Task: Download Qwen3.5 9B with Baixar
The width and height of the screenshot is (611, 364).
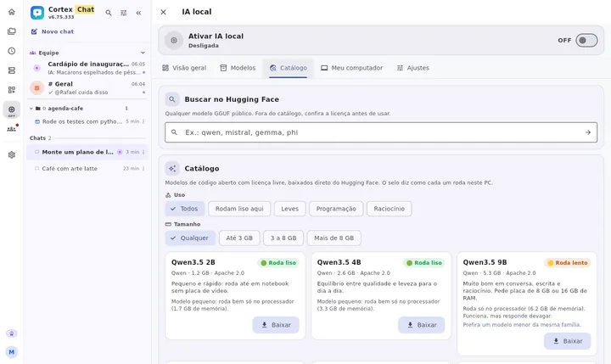Action: click(x=568, y=341)
